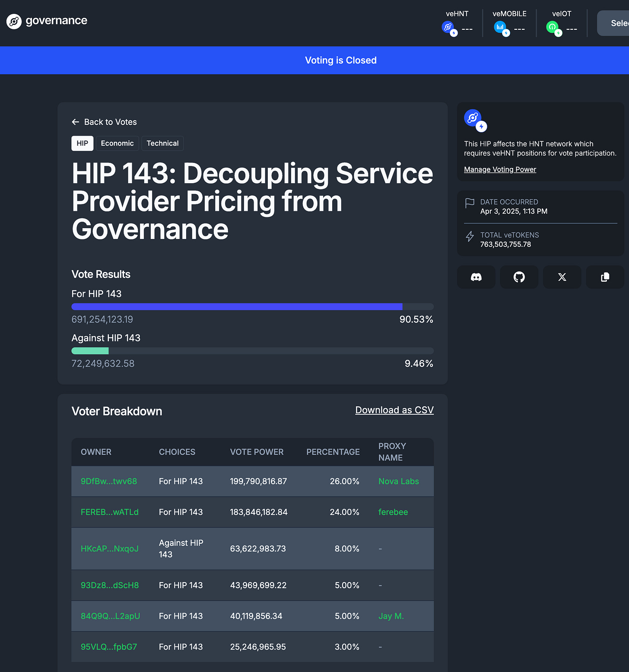Screen dimensions: 629x672
Task: Click the Against HIP 143 progress bar
Action: tap(253, 351)
